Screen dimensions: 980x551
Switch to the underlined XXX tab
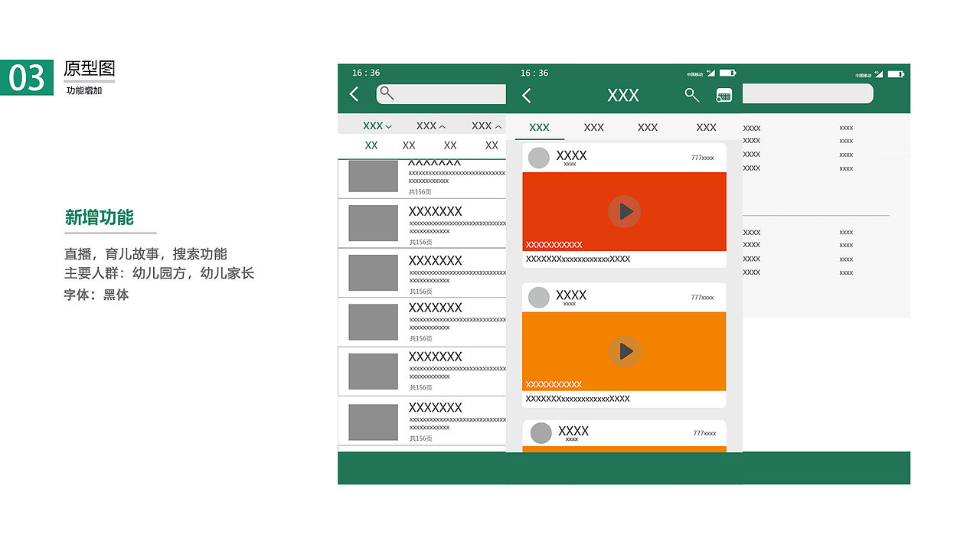click(x=539, y=127)
